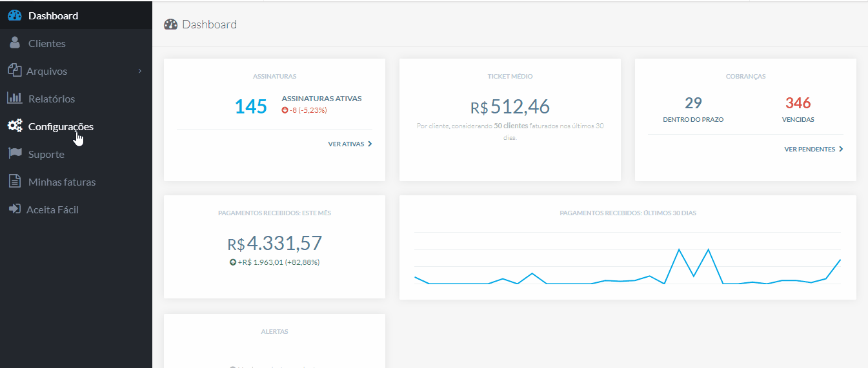Click the Configurações gears icon
This screenshot has width=868, height=368.
14,126
